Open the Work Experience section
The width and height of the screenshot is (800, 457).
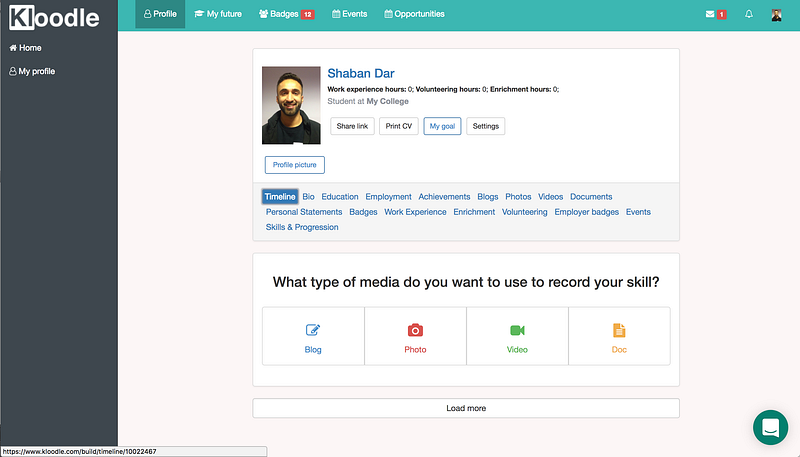tap(415, 212)
